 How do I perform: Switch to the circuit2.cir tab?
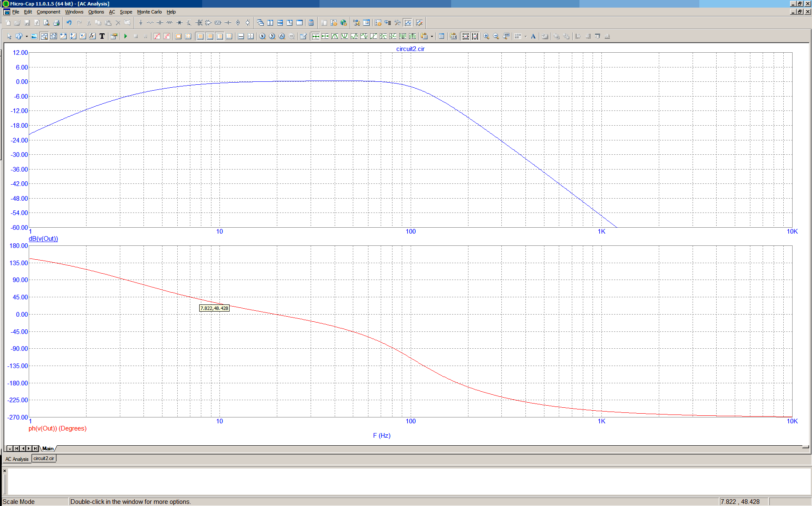pyautogui.click(x=44, y=458)
